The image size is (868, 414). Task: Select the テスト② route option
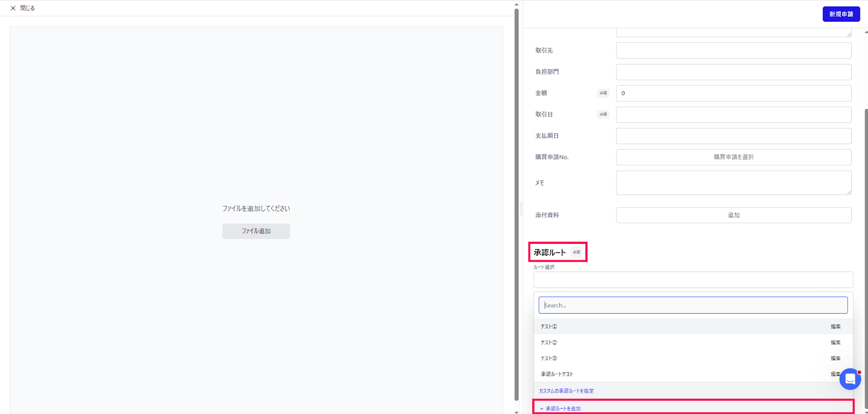(693, 342)
